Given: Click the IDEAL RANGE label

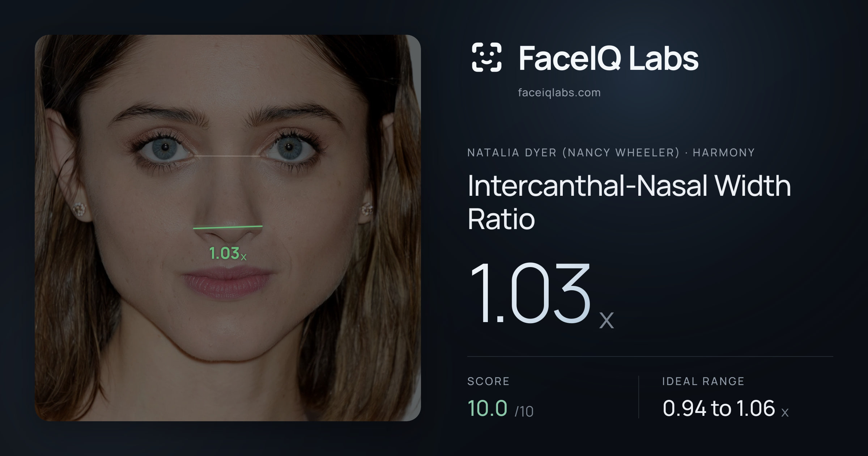Looking at the screenshot, I should coord(703,381).
